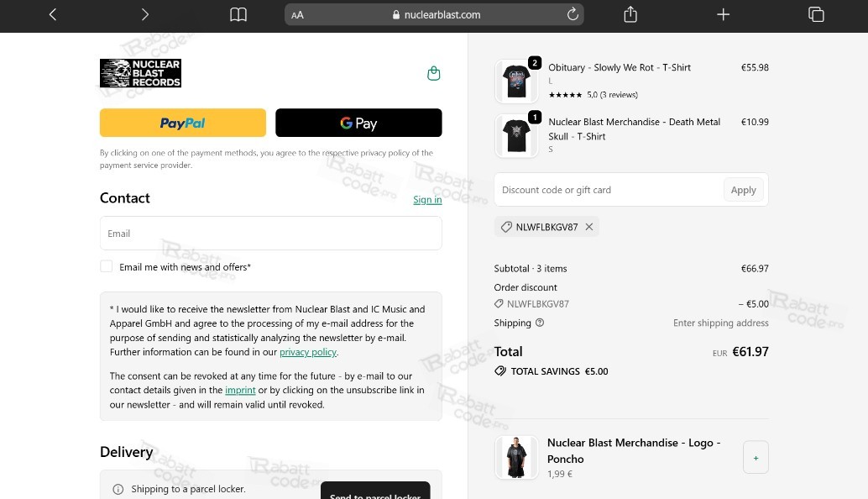This screenshot has width=868, height=499.
Task: Apply the discount code
Action: pyautogui.click(x=744, y=190)
